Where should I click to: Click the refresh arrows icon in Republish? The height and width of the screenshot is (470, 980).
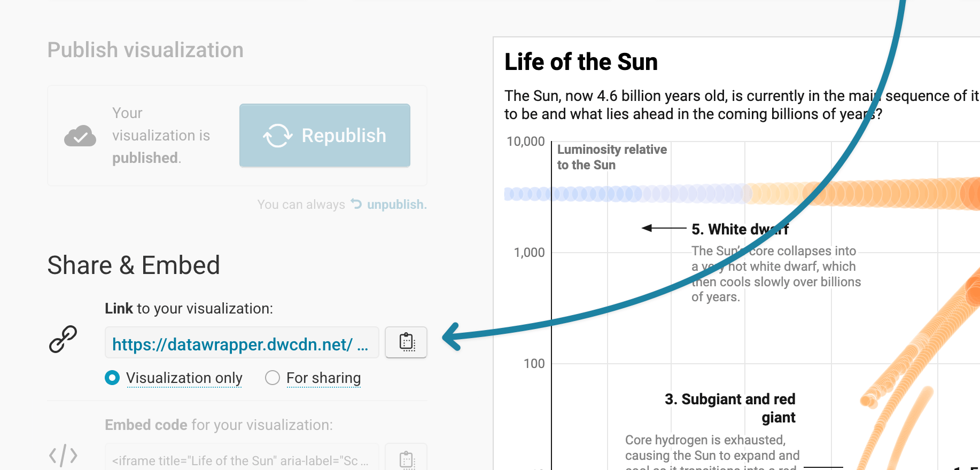coord(278,136)
